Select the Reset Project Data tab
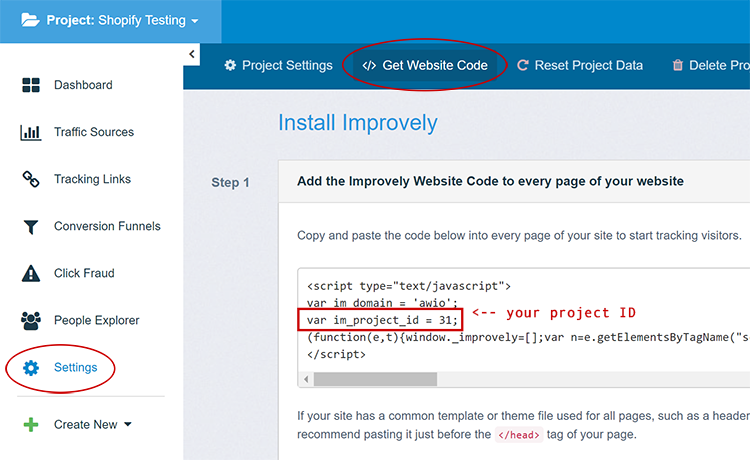 [580, 66]
